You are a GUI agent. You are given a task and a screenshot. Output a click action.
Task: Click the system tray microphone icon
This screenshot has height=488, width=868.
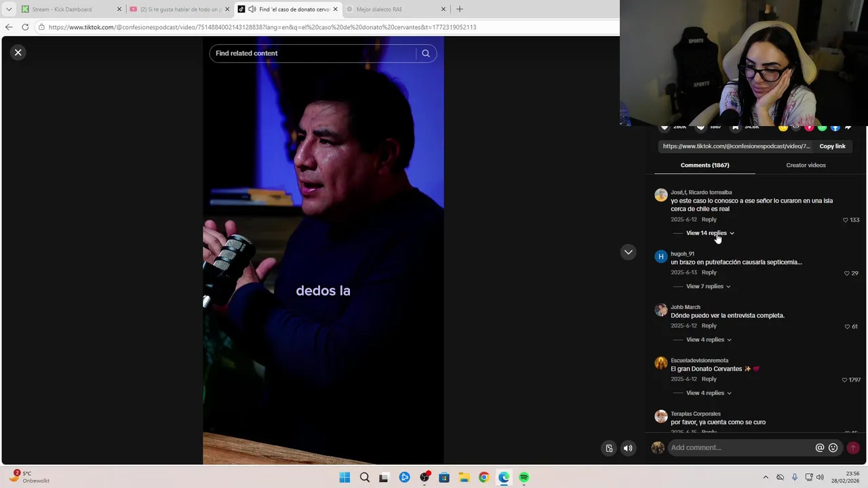(x=794, y=478)
